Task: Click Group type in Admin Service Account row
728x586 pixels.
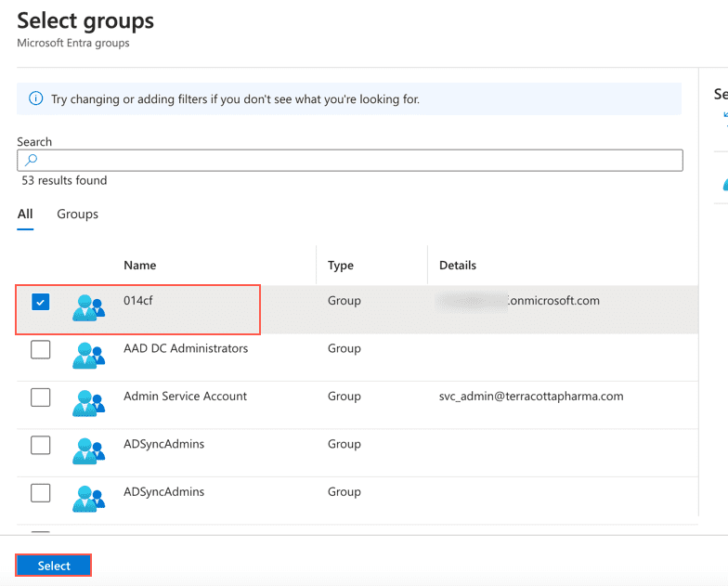Action: click(344, 396)
